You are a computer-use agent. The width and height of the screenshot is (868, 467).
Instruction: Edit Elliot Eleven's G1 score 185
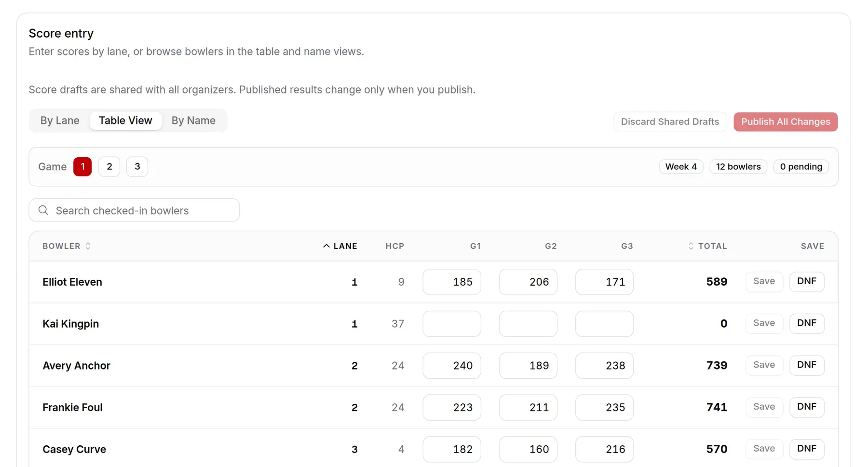452,282
